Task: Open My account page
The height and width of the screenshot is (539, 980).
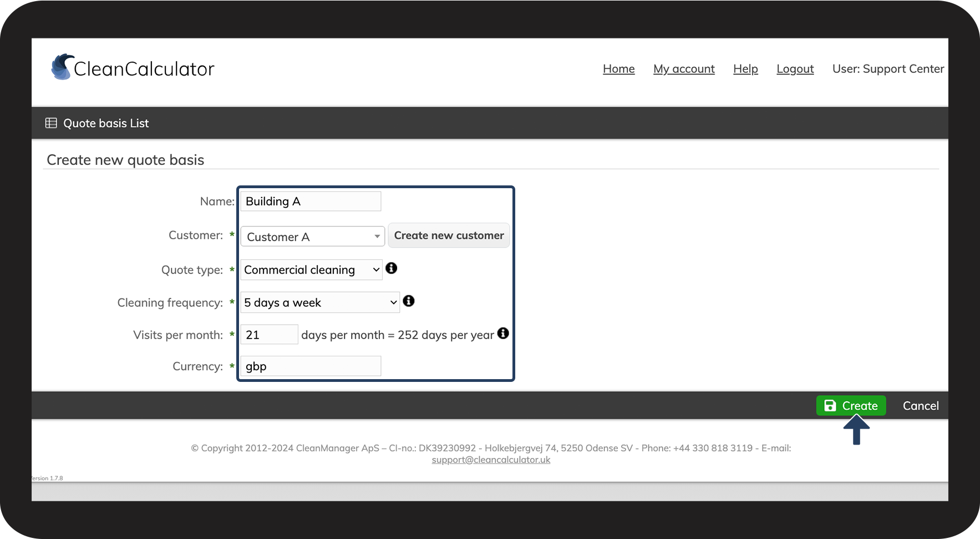Action: pos(684,69)
